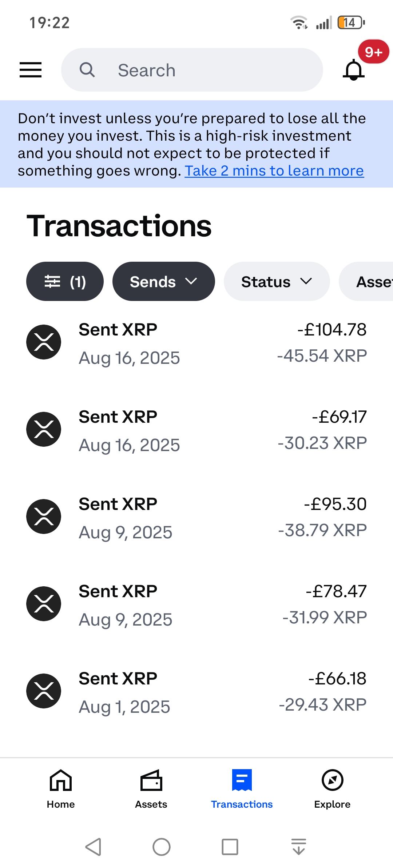Expand the Sends filter dropdown
Viewport: 393px width, 868px height.
tap(163, 282)
